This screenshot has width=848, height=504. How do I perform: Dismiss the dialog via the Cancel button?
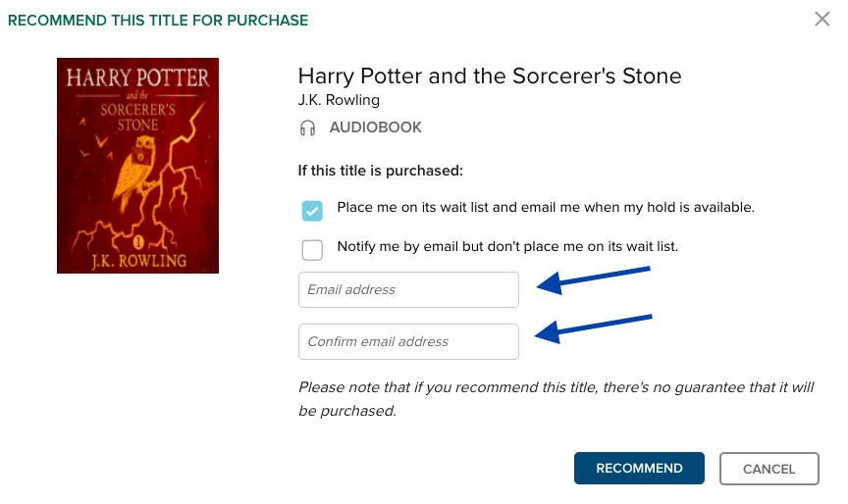point(769,469)
